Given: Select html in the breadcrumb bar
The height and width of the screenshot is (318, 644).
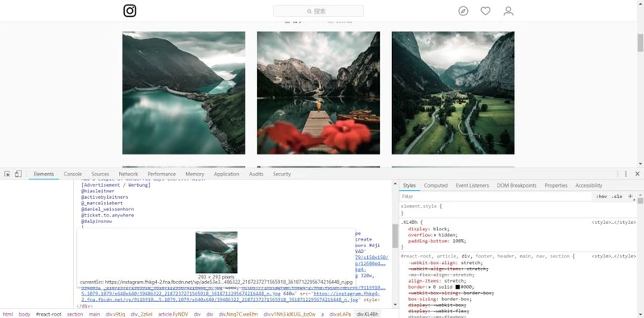Looking at the screenshot, I should [x=8, y=314].
